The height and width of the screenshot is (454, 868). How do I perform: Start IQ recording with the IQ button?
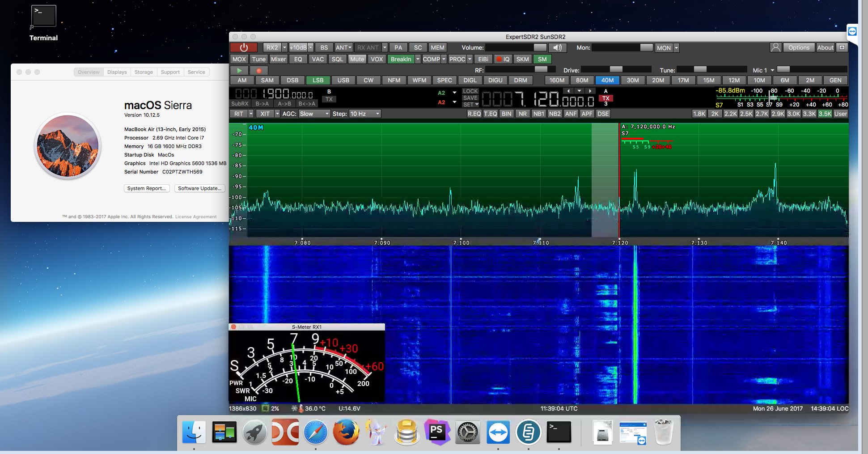(x=503, y=59)
